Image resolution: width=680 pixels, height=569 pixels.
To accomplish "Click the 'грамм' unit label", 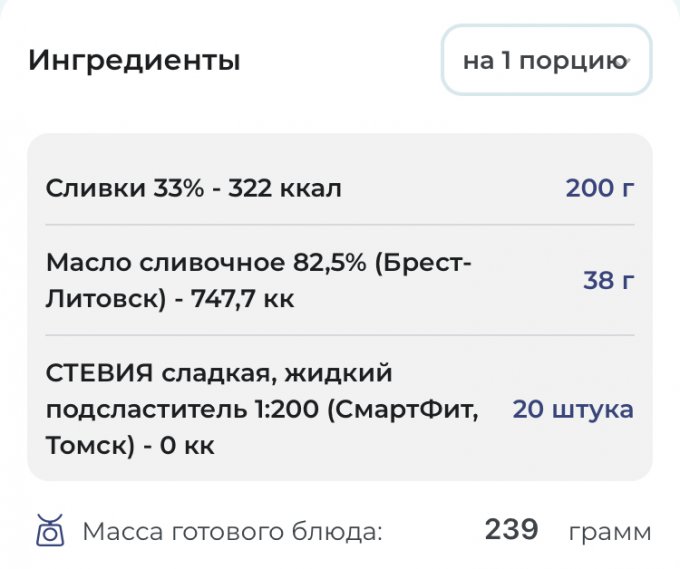I will point(610,530).
